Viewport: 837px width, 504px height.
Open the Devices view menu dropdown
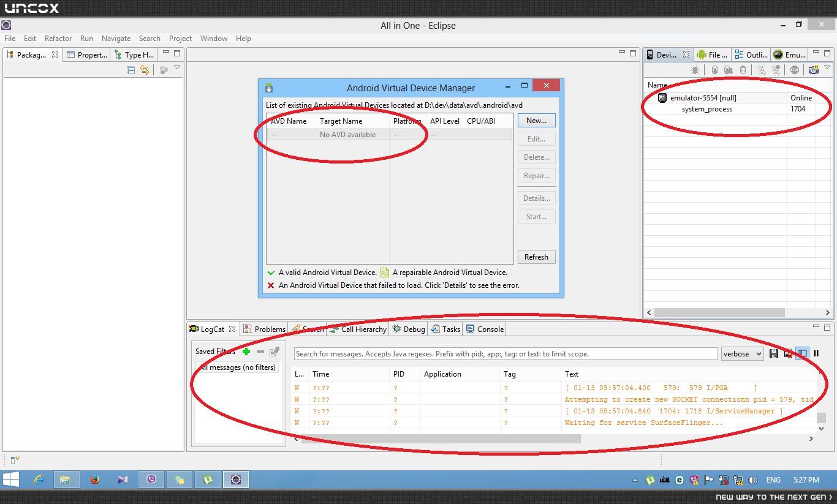[x=827, y=67]
